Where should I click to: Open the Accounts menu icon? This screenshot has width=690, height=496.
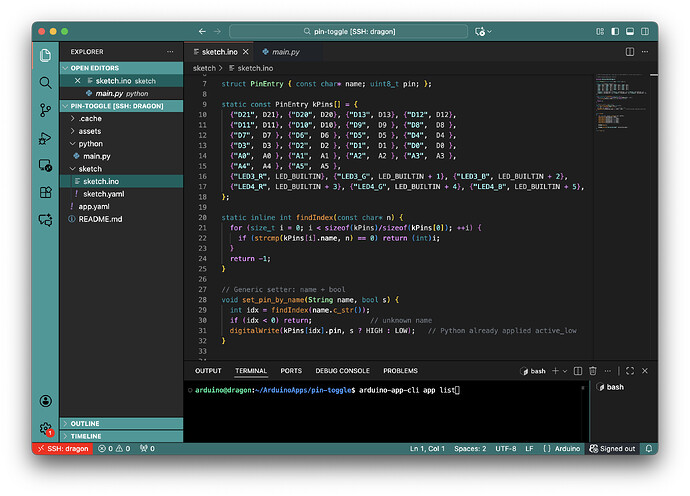click(x=45, y=400)
